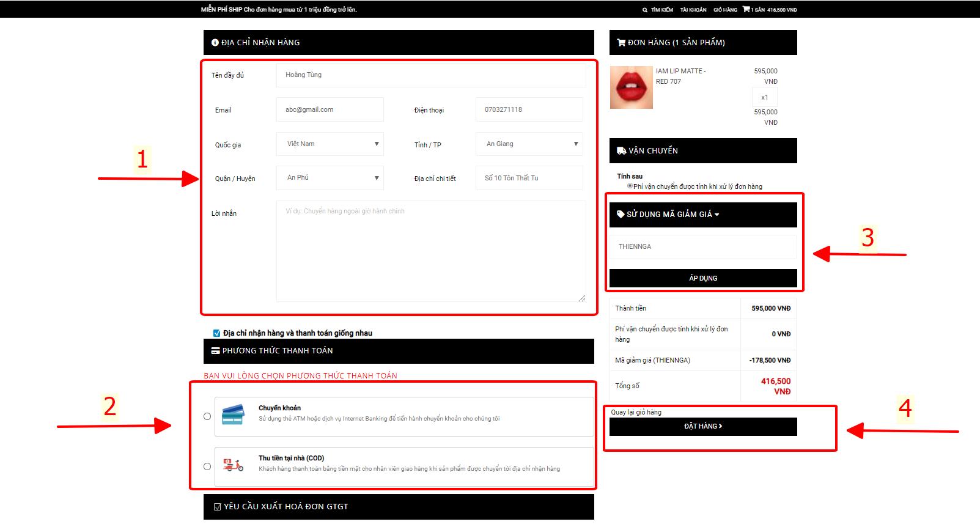Open the Quốc gia dropdown showing Việt Nam
980x527 pixels.
coord(330,144)
